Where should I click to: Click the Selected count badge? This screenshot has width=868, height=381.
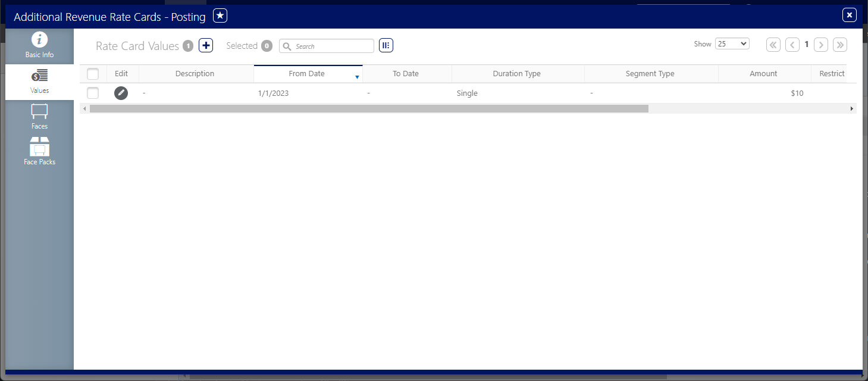point(267,46)
